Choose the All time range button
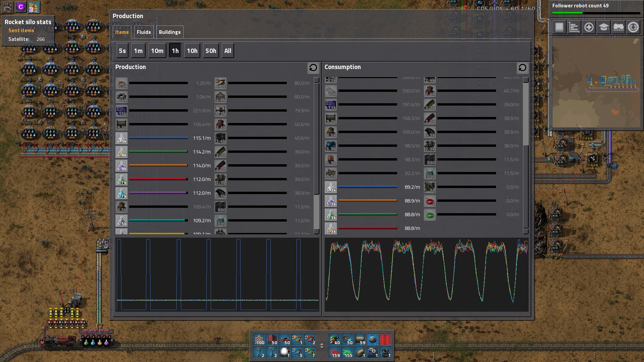644x362 pixels. (x=228, y=51)
